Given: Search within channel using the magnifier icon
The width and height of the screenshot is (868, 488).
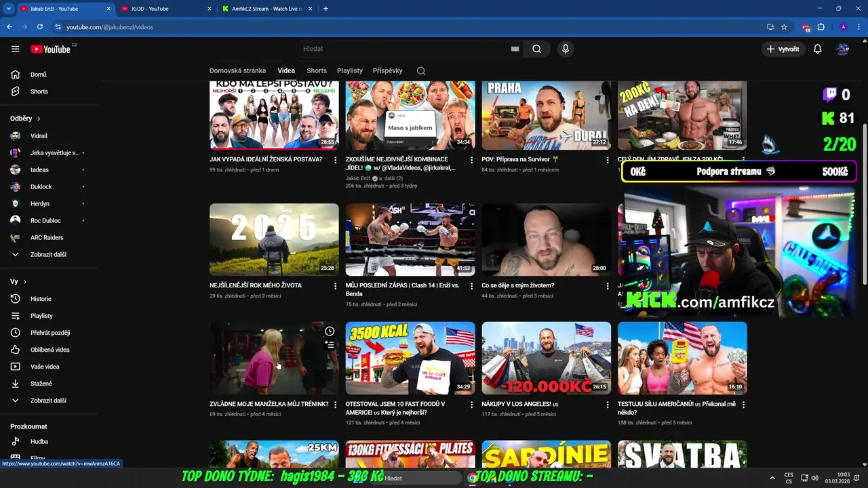Looking at the screenshot, I should pos(421,71).
